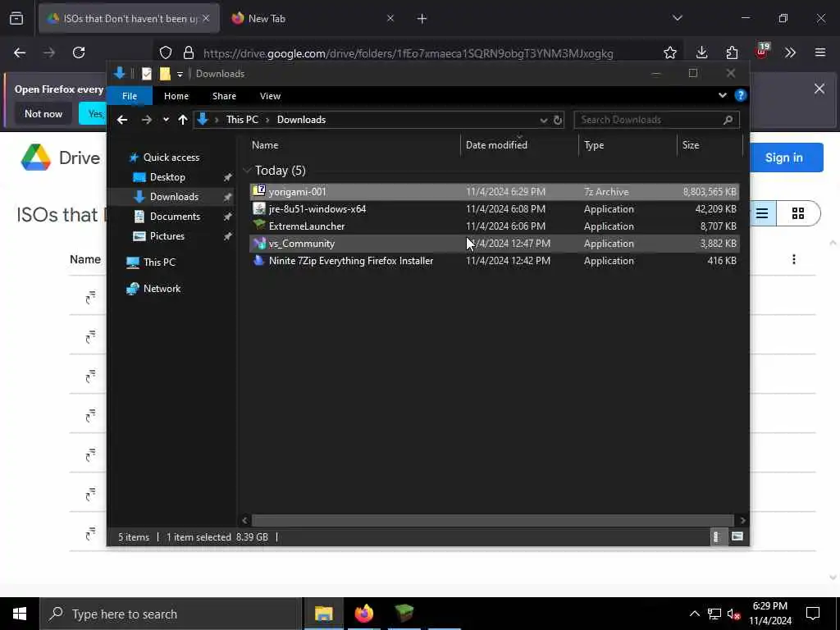Open Windows Start menu
The width and height of the screenshot is (840, 630).
coord(20,614)
